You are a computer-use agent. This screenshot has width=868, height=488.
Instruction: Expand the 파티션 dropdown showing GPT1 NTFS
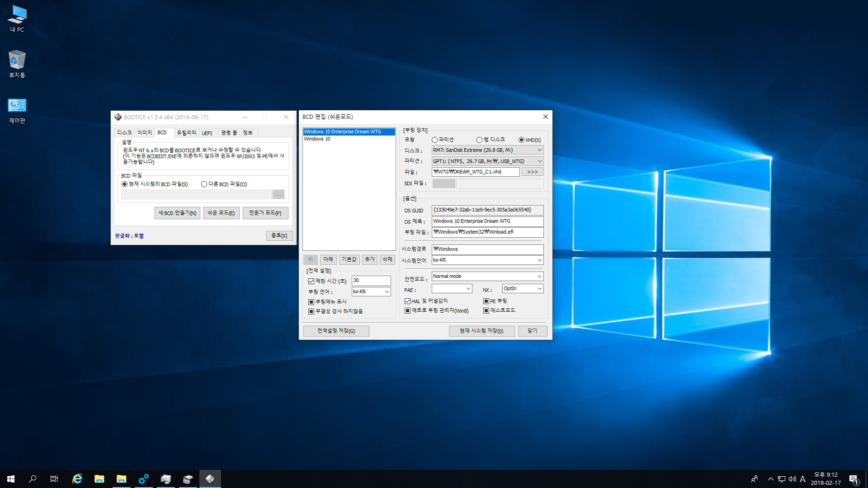[487, 161]
